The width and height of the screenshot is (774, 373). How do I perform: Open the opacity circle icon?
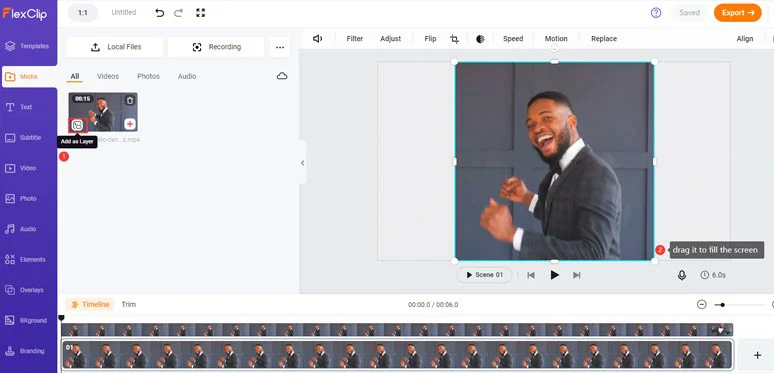pos(480,39)
